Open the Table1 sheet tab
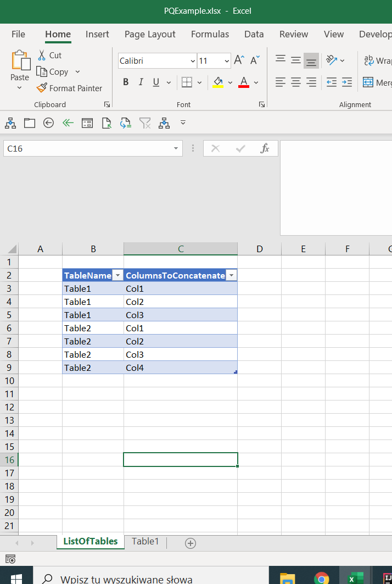The image size is (392, 584). pyautogui.click(x=145, y=541)
